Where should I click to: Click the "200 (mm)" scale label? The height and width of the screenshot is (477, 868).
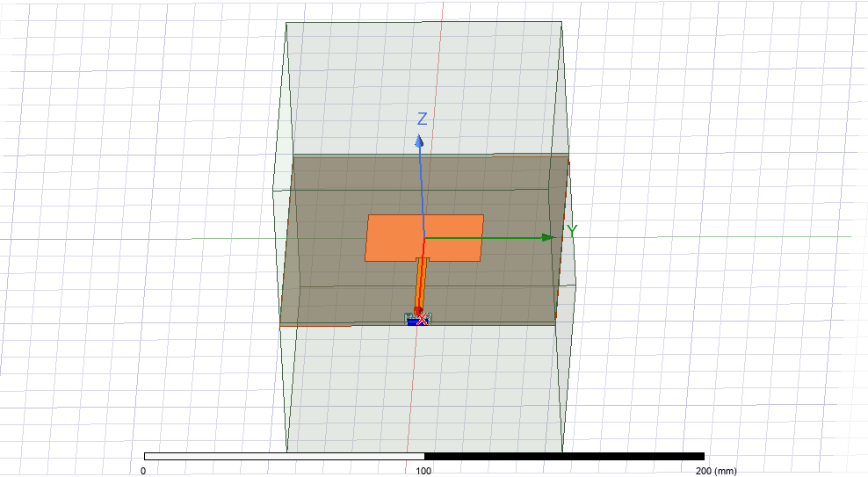[715, 471]
